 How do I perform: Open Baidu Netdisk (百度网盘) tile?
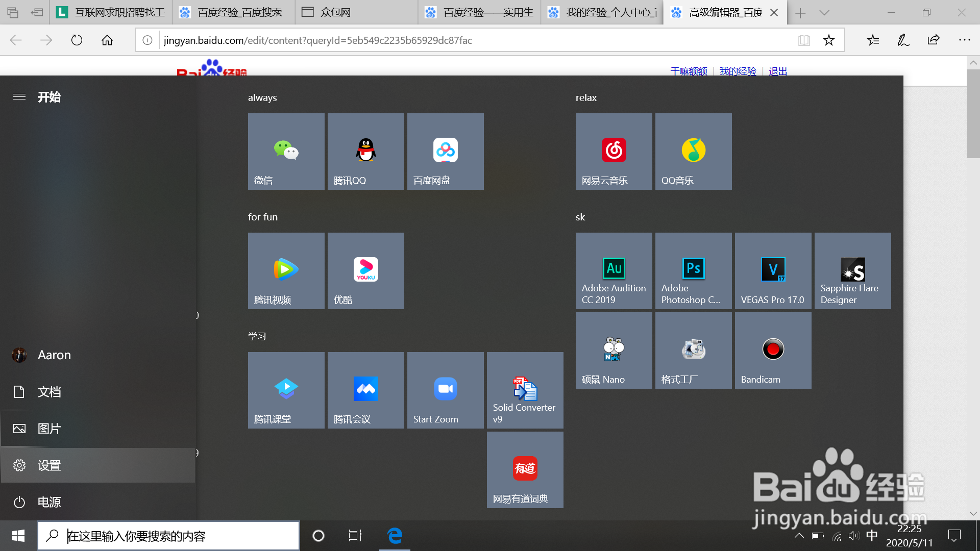(445, 152)
